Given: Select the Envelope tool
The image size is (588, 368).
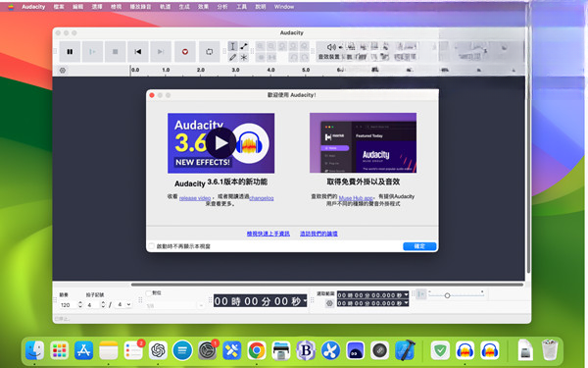Looking at the screenshot, I should click(x=244, y=46).
